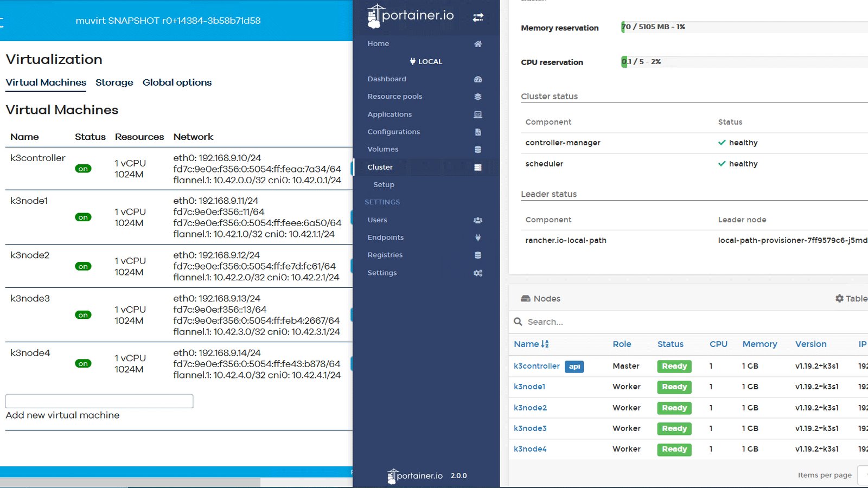868x488 pixels.
Task: Sort nodes by Role column
Action: point(622,344)
